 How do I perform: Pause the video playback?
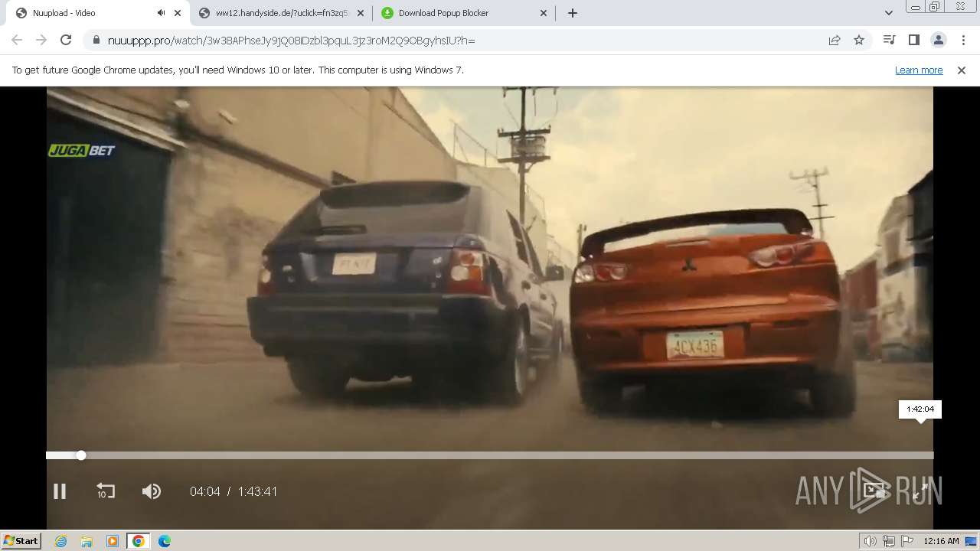(x=60, y=491)
